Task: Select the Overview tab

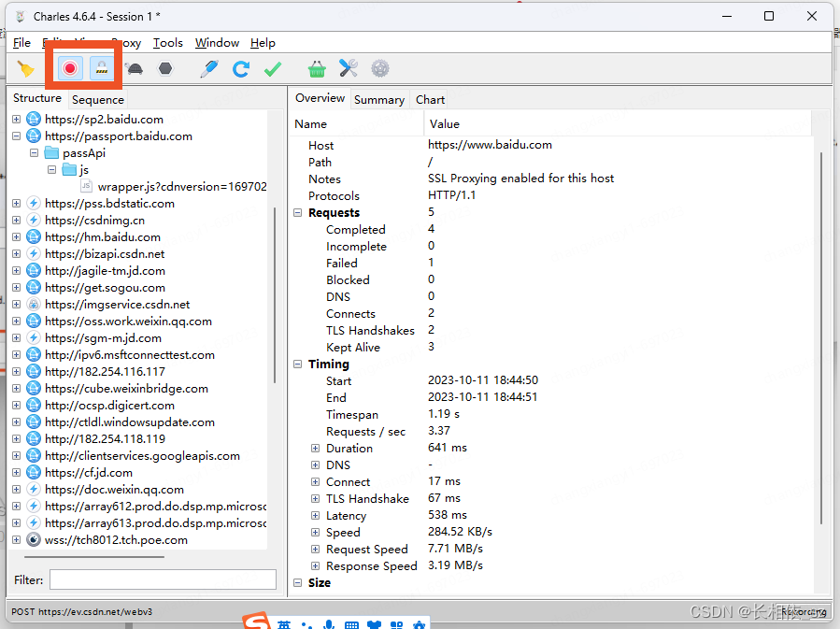Action: tap(320, 98)
